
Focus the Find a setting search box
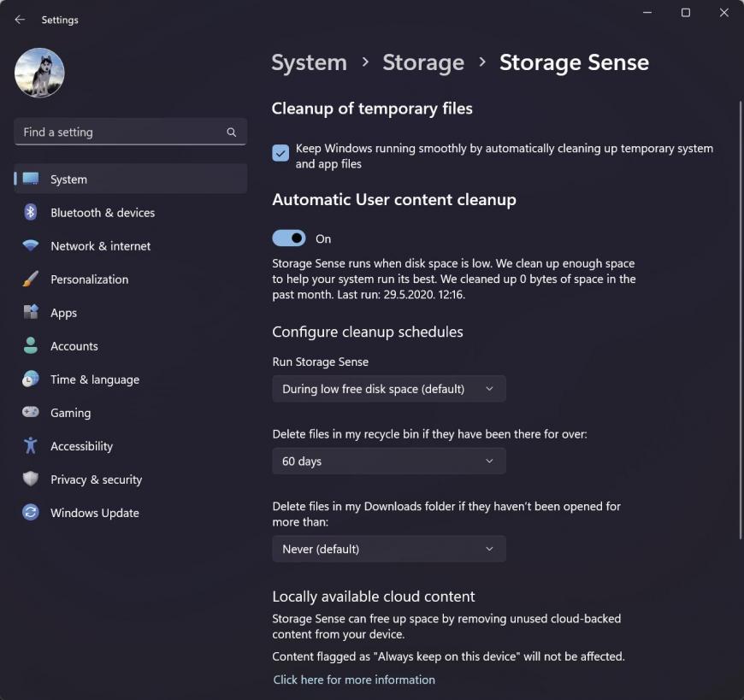[x=131, y=132]
